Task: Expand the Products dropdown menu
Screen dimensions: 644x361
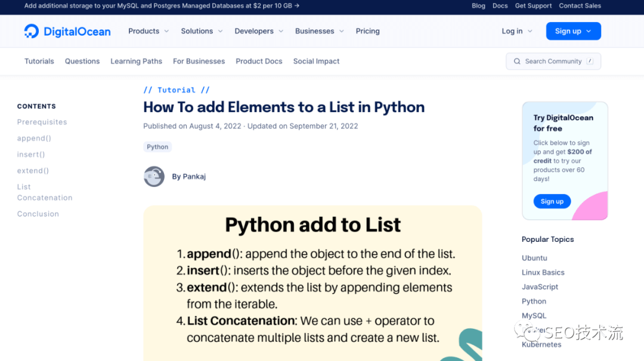Action: [x=148, y=31]
